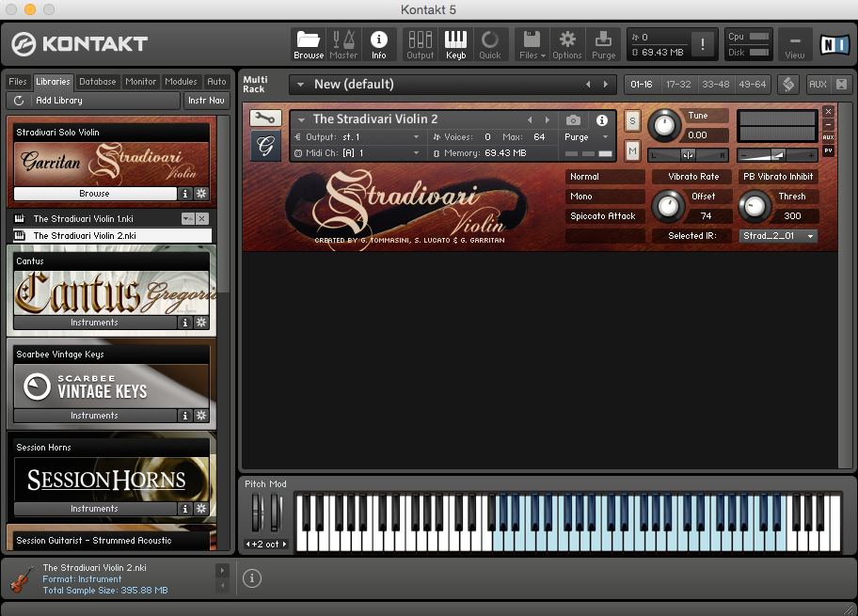This screenshot has height=616, width=858.
Task: Open the Output st. 1 dropdown
Action: pyautogui.click(x=357, y=137)
